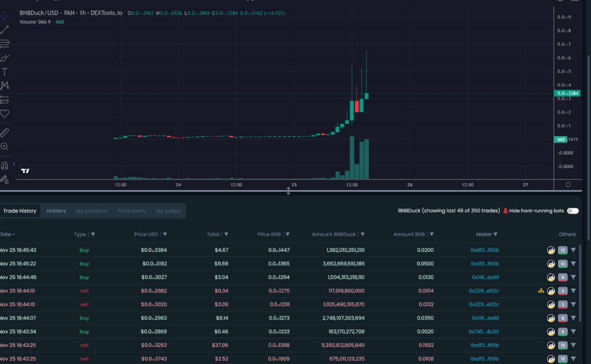Click chart icon on the $2.52 sell row
This screenshot has height=364, width=591.
coord(551,359)
